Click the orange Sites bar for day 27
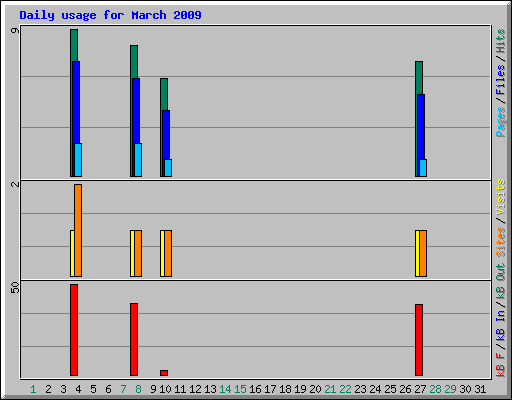 click(x=423, y=253)
